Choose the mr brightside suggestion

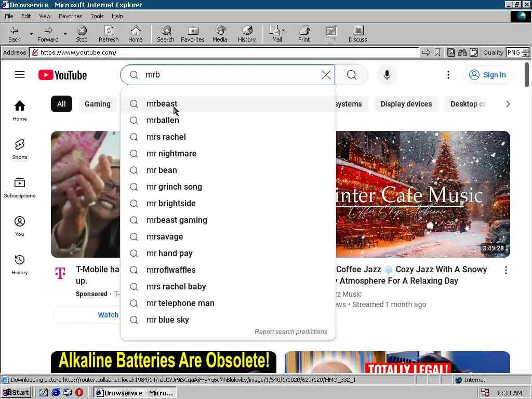point(228,204)
